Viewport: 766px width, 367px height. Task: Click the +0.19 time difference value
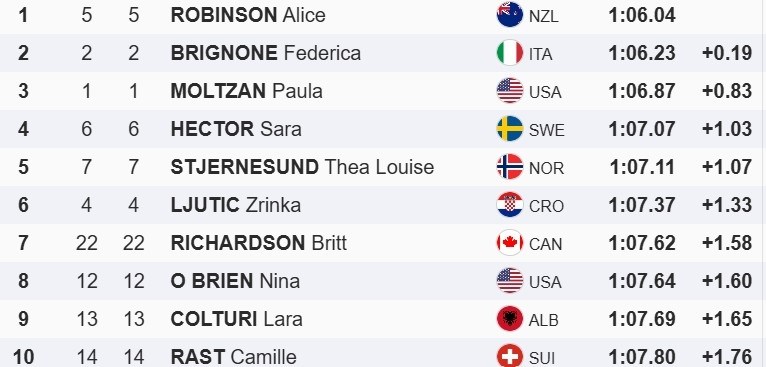(x=727, y=53)
